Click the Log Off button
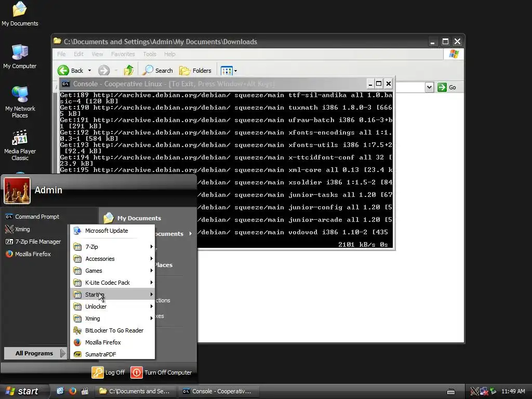532x399 pixels. [x=108, y=372]
